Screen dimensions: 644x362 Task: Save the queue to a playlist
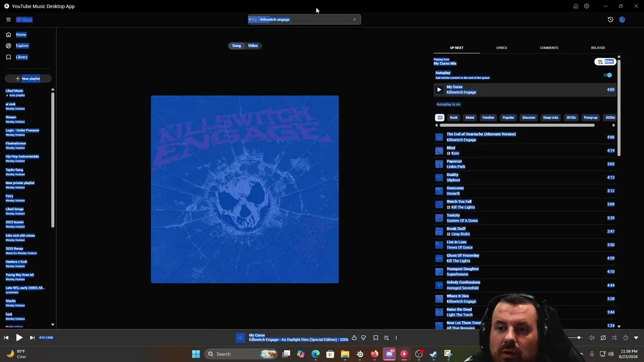(605, 62)
